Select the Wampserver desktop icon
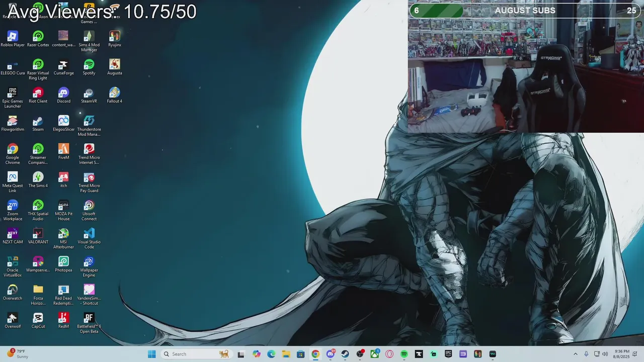The height and width of the screenshot is (362, 644). tap(38, 264)
